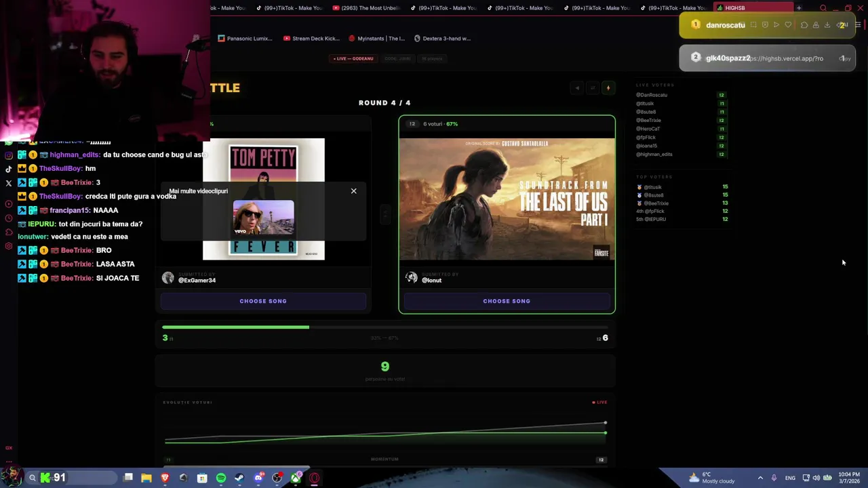Image resolution: width=868 pixels, height=488 pixels.
Task: Open the 'Panasonic Lumix...' bookmark
Action: (245, 39)
